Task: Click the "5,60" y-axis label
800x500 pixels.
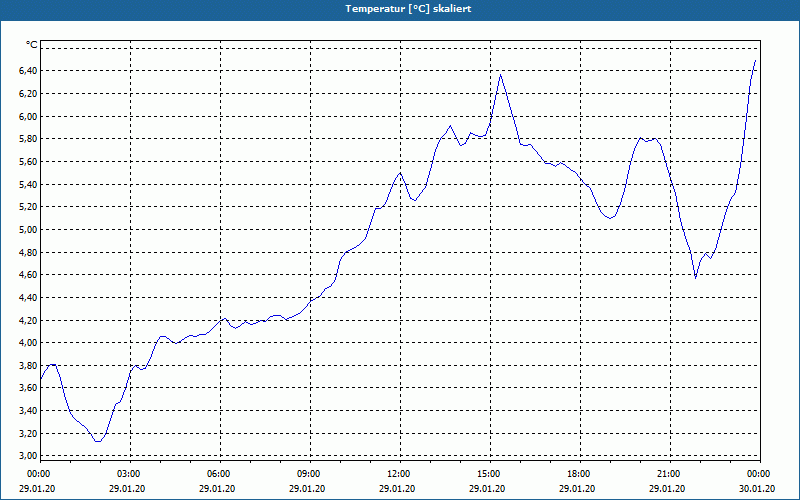Action: (x=28, y=162)
